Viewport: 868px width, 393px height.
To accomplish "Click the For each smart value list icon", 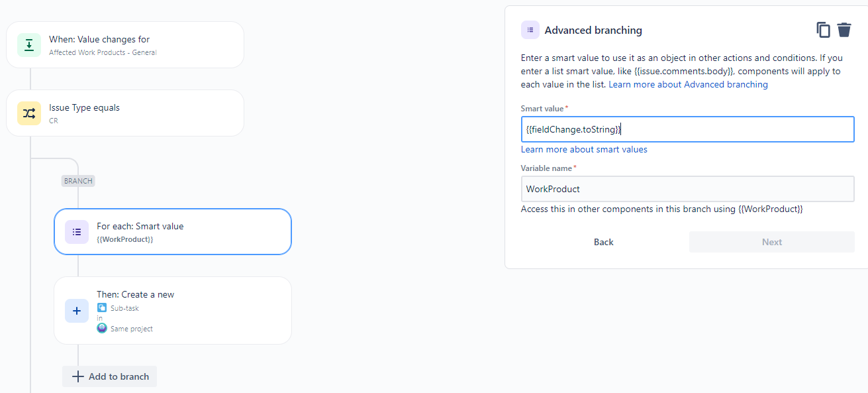I will click(77, 231).
